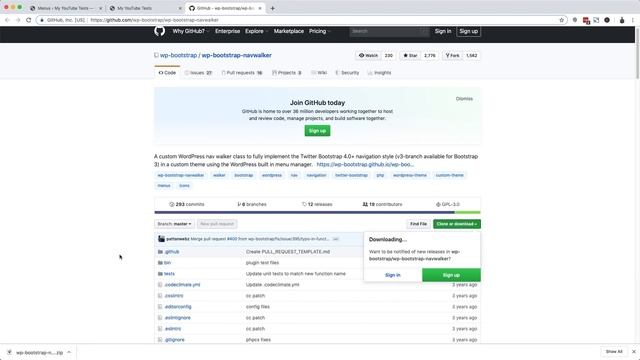Click the custom-theme topic tag

[x=449, y=175]
